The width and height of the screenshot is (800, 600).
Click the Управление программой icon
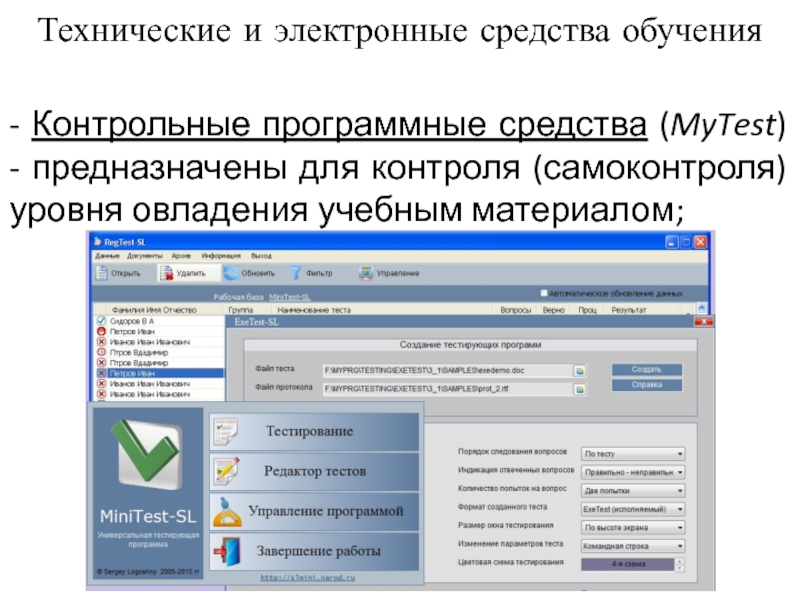pyautogui.click(x=227, y=511)
